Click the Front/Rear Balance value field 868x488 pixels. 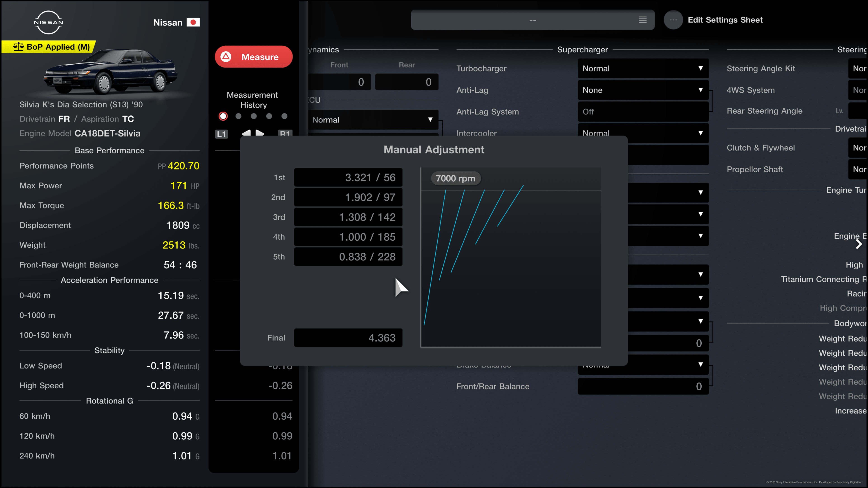pyautogui.click(x=643, y=386)
